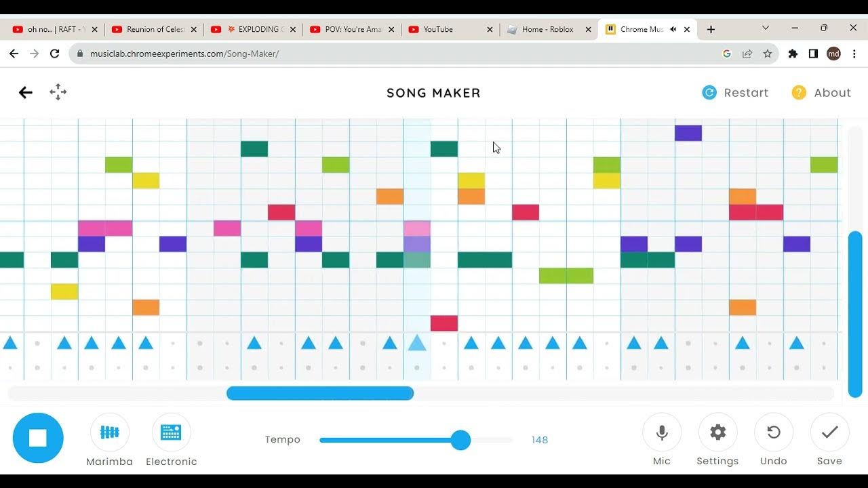The width and height of the screenshot is (868, 488).
Task: Toggle the purple note at top right
Action: pos(688,134)
